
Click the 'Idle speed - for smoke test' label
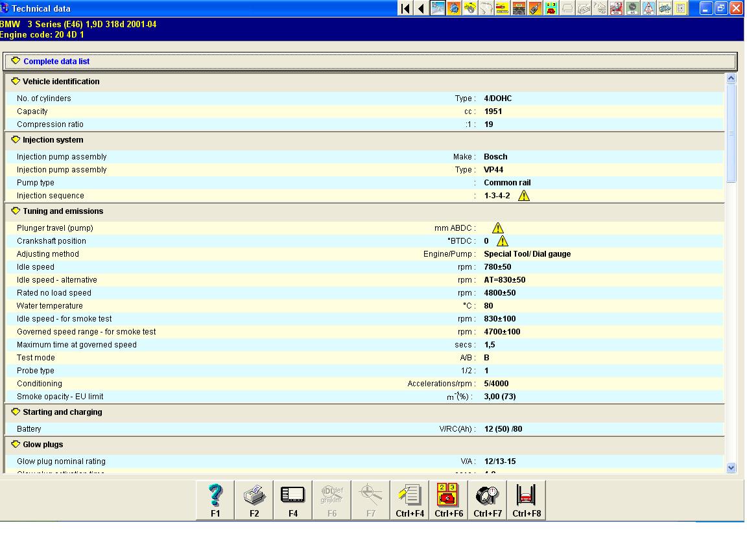click(x=64, y=319)
